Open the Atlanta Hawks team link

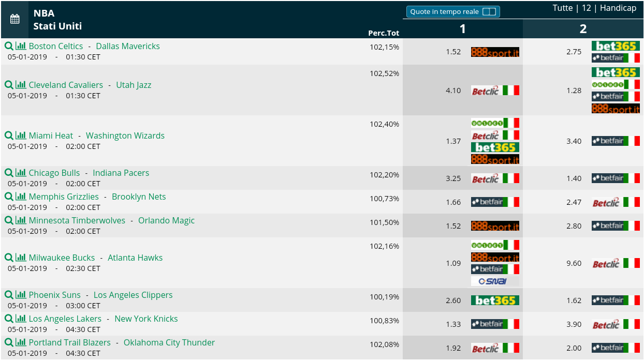pos(135,258)
